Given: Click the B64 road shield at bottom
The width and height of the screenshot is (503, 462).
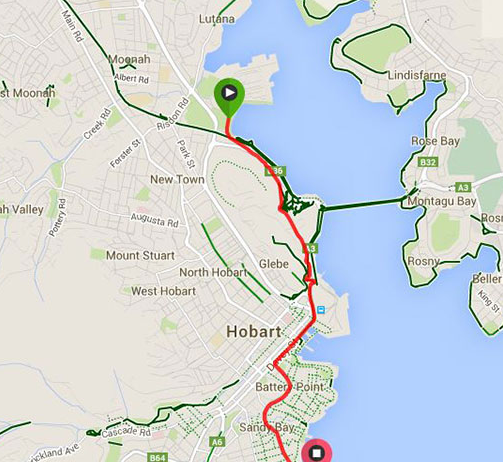Looking at the screenshot, I should [x=156, y=458].
